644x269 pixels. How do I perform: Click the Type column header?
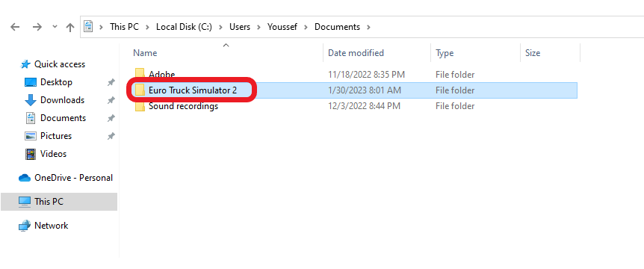(x=445, y=53)
